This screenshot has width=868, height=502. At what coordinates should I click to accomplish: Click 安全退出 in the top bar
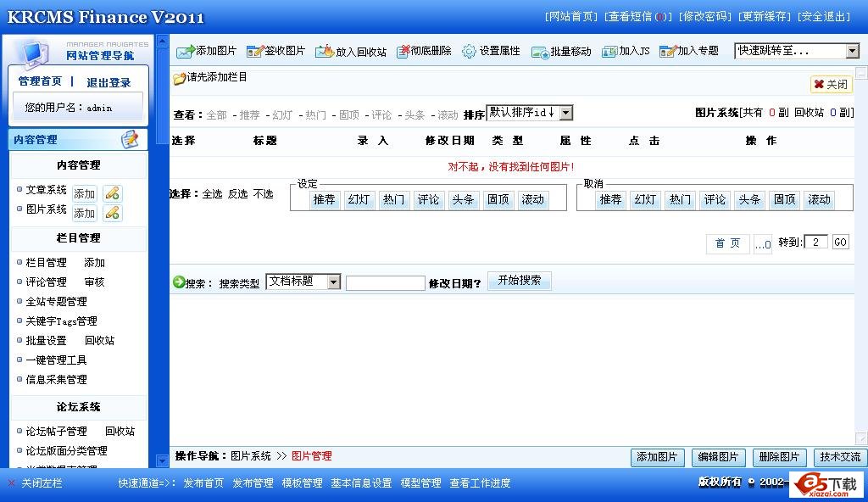coord(824,17)
